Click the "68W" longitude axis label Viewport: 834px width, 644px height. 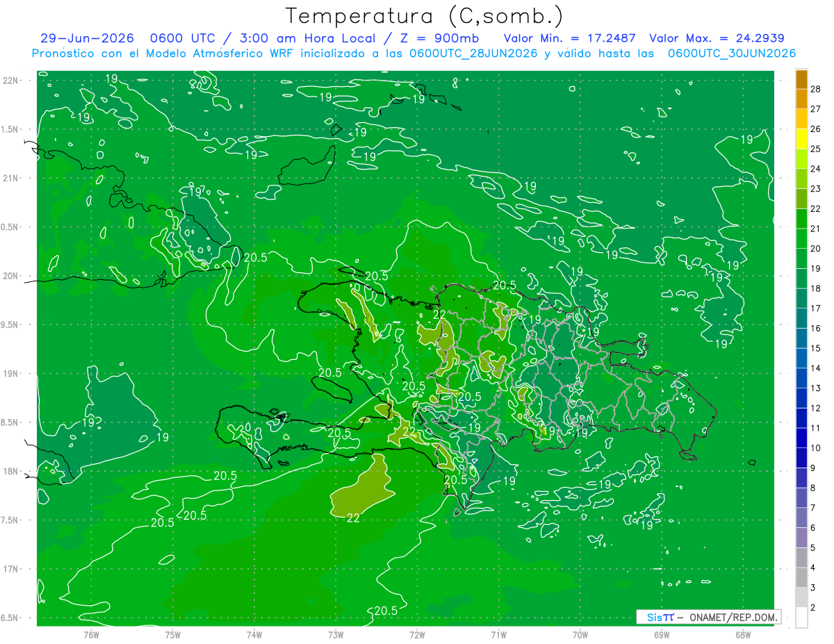[743, 634]
